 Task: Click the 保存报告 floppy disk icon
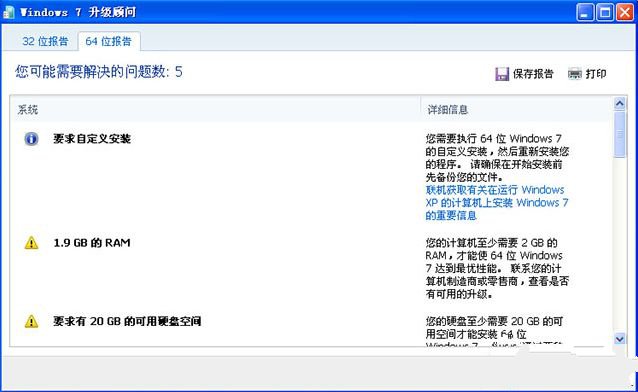[502, 74]
